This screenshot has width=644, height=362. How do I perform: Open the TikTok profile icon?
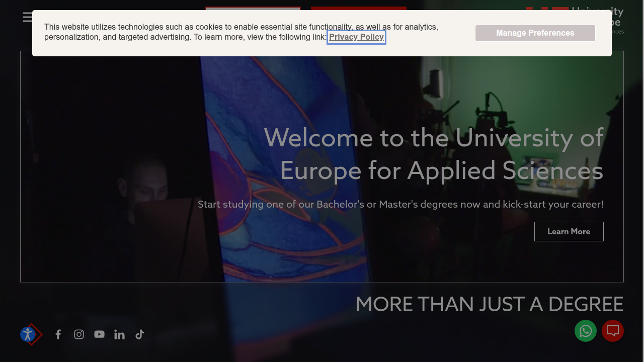pyautogui.click(x=140, y=334)
